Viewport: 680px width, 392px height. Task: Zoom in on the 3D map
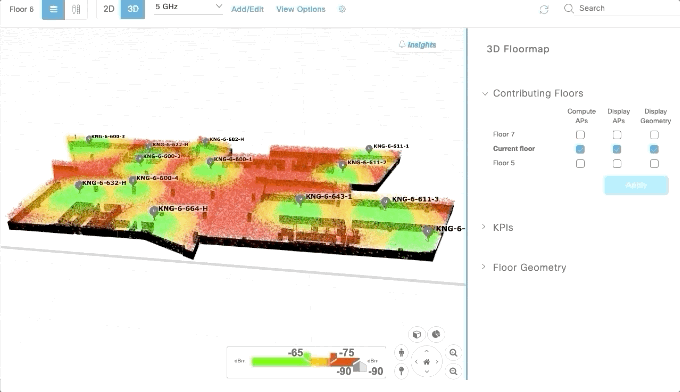(453, 353)
